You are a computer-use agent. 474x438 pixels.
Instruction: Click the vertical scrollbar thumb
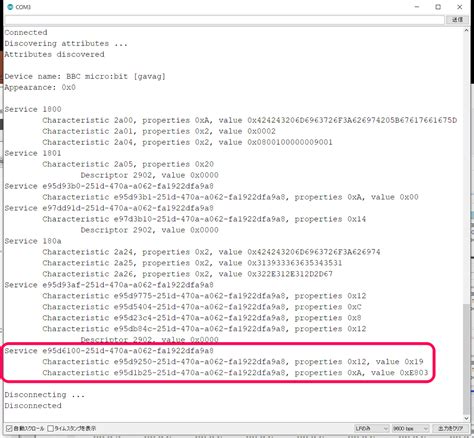(466, 358)
